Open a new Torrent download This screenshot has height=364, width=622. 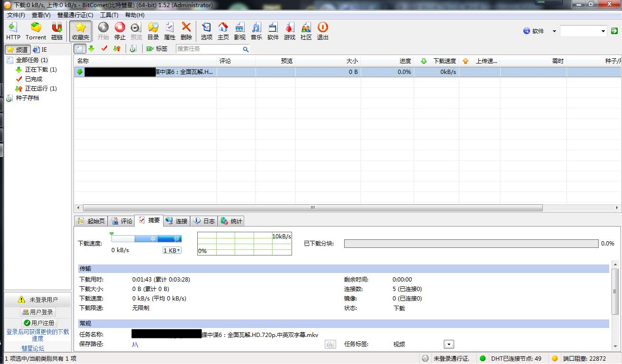coord(36,31)
